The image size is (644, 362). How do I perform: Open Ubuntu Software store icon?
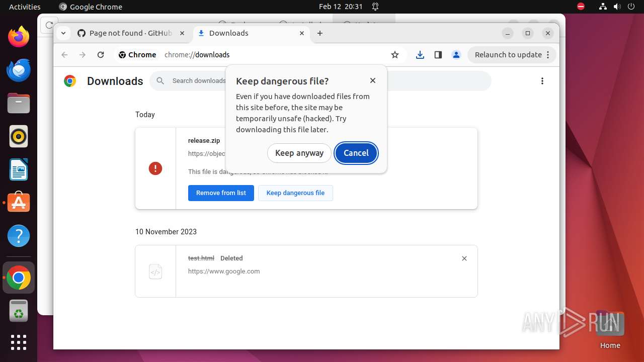19,203
